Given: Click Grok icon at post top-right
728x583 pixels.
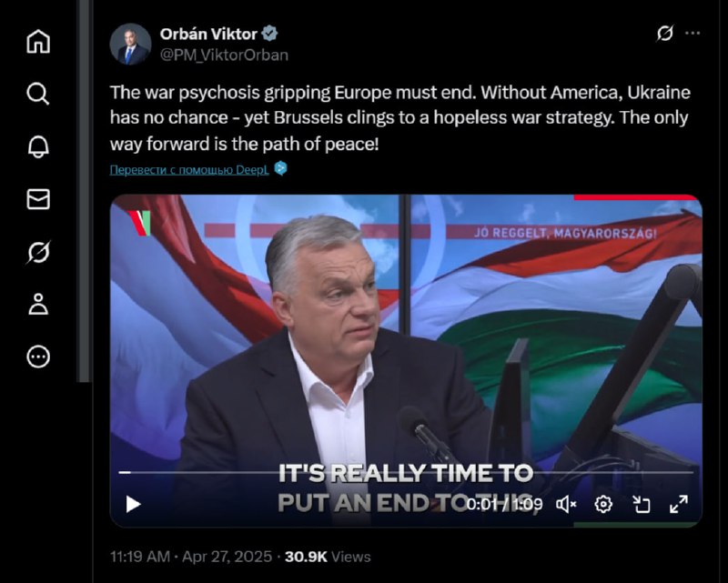Looking at the screenshot, I should [665, 34].
